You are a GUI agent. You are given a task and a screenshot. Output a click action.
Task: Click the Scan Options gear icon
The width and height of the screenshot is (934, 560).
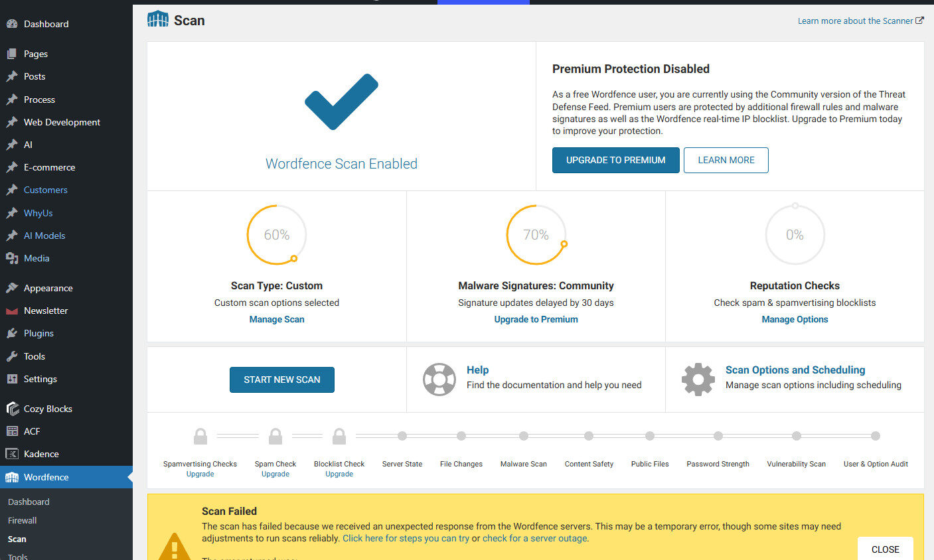[x=698, y=380]
